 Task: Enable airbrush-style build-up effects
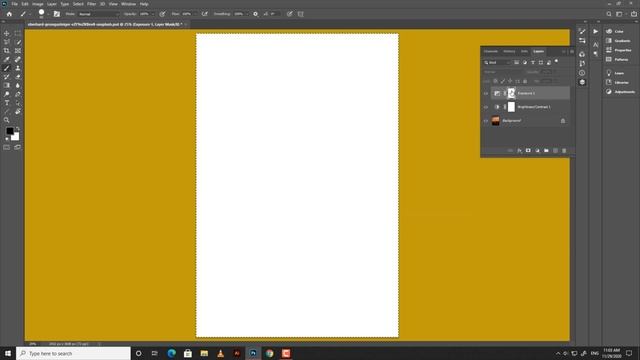point(204,14)
